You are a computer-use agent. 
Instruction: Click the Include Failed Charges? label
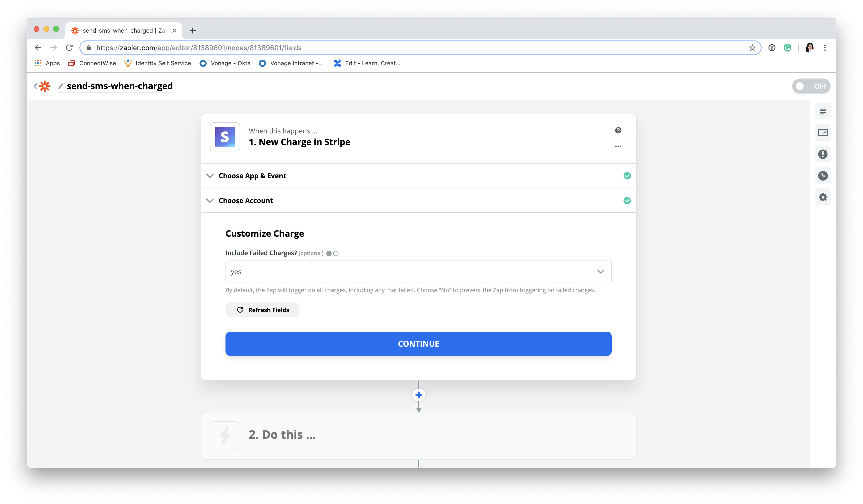[261, 253]
